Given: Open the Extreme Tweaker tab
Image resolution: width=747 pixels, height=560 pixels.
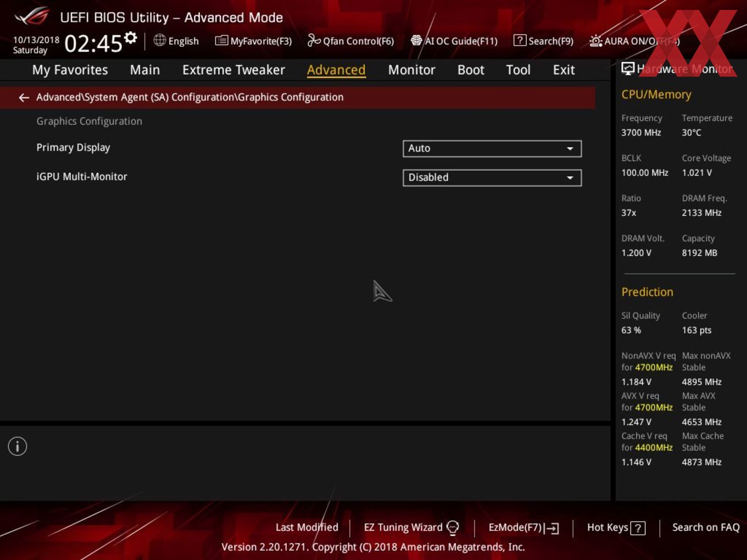Looking at the screenshot, I should click(233, 70).
